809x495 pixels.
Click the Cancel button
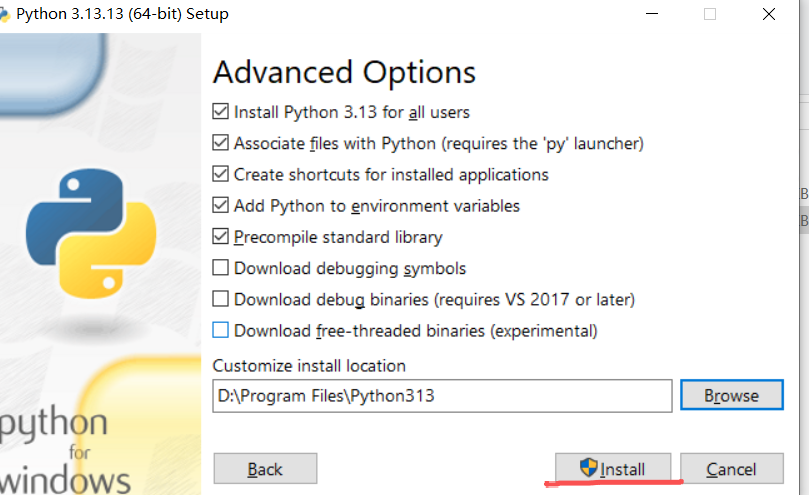(x=732, y=469)
